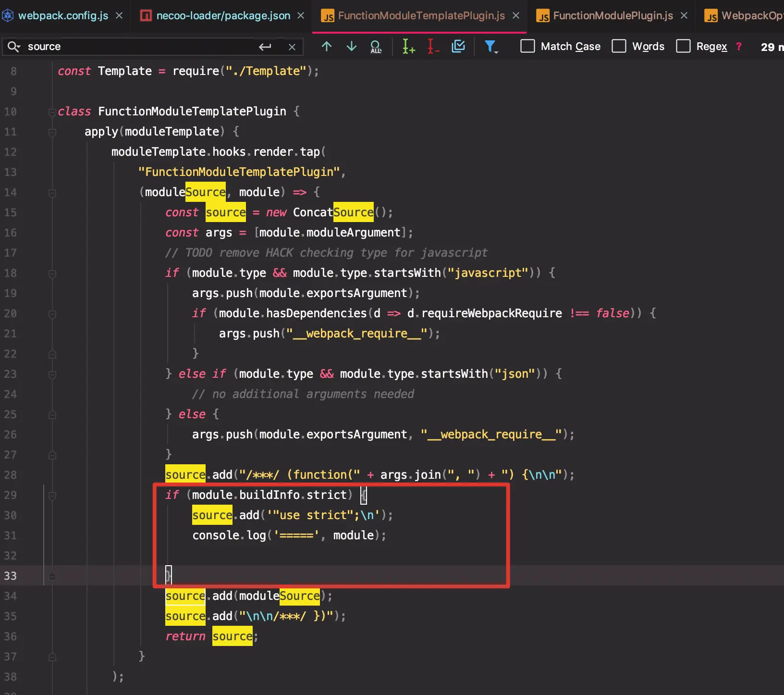The image size is (784, 695).
Task: Enable Match Case checkbox
Action: [x=527, y=46]
